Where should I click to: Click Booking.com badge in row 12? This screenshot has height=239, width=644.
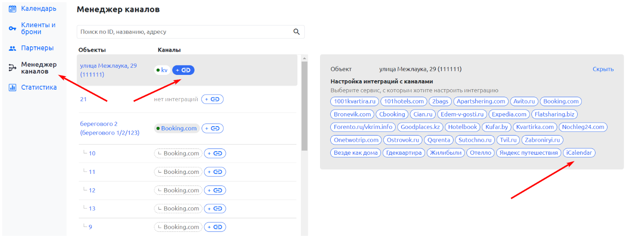pos(178,190)
